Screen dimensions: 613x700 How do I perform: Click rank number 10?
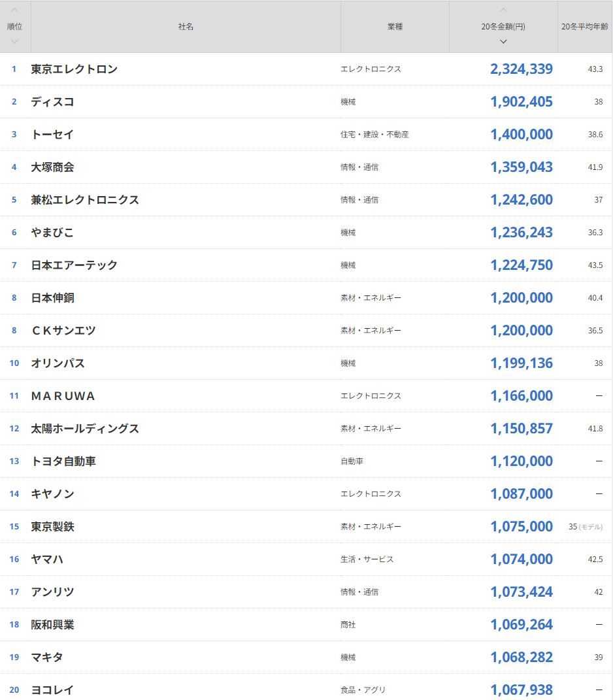(x=14, y=363)
